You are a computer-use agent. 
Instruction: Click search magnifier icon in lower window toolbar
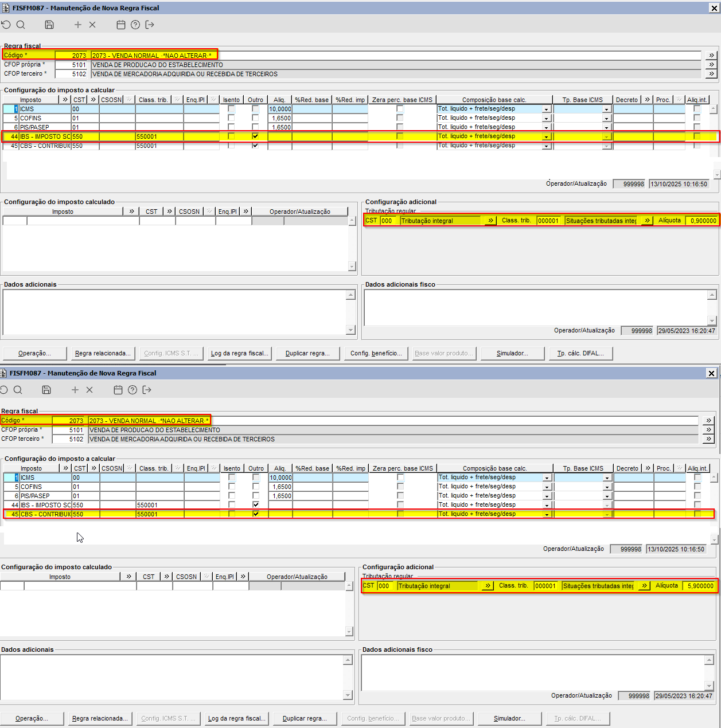point(18,390)
